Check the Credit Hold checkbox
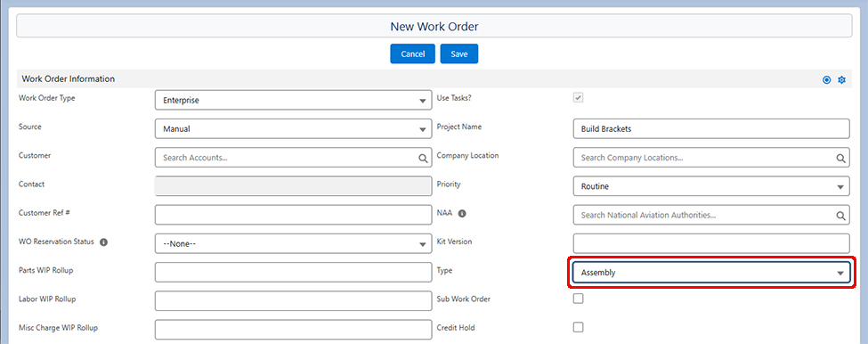Viewport: 868px width, 344px height. coord(578,327)
